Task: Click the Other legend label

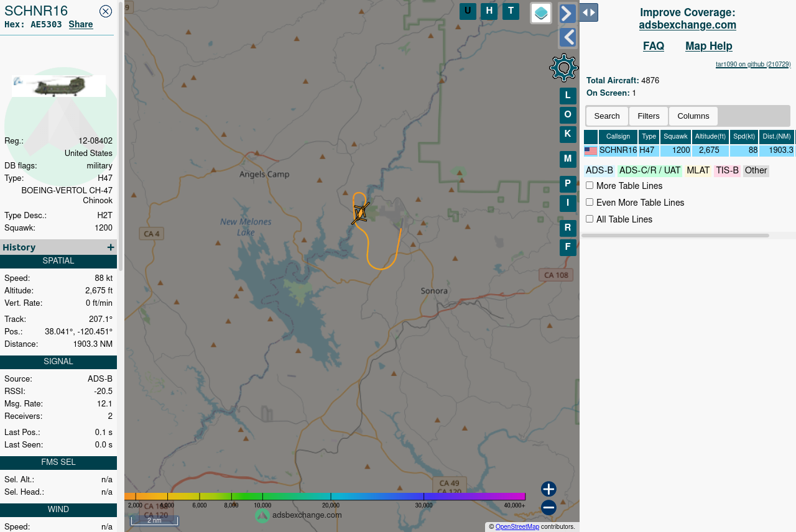Action: point(756,170)
